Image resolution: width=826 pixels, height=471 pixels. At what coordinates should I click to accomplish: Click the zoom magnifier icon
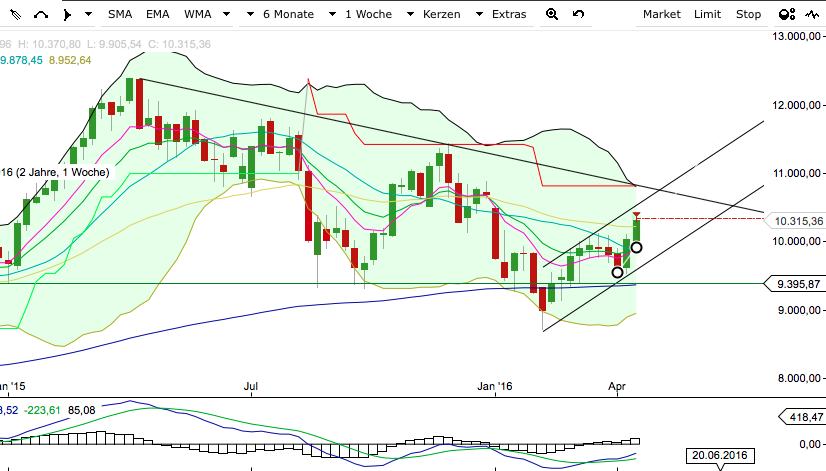(x=552, y=14)
